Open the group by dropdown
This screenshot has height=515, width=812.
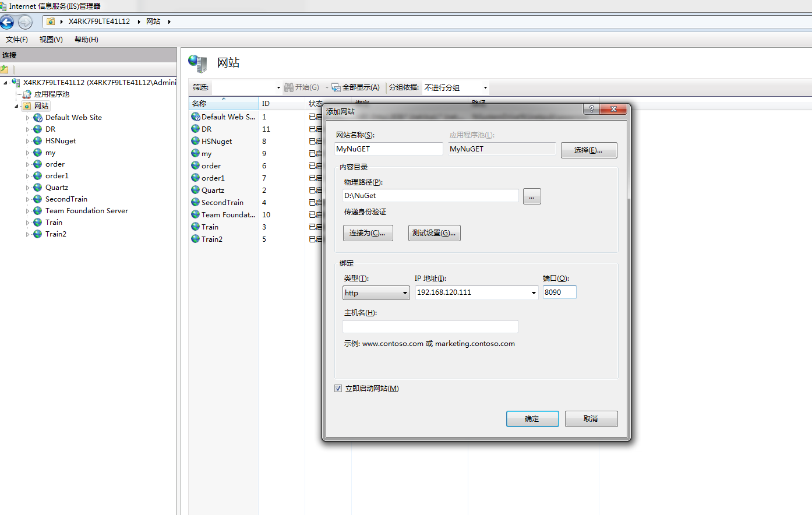point(485,88)
